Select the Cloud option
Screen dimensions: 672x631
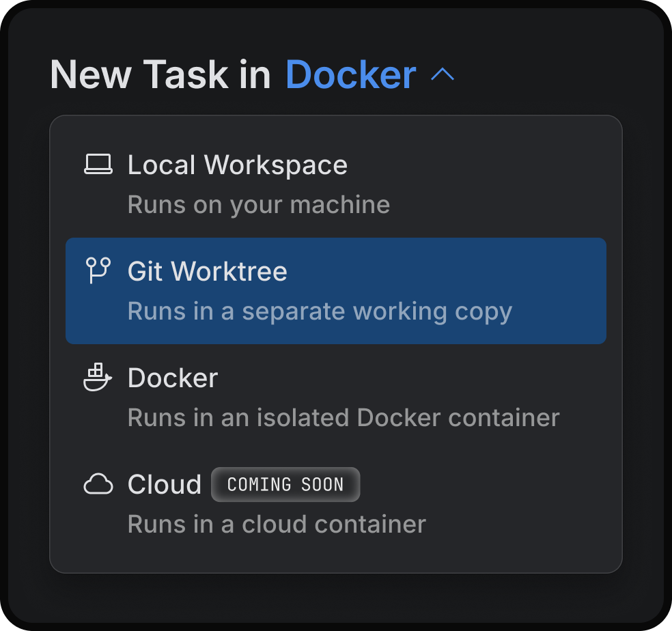tap(335, 504)
